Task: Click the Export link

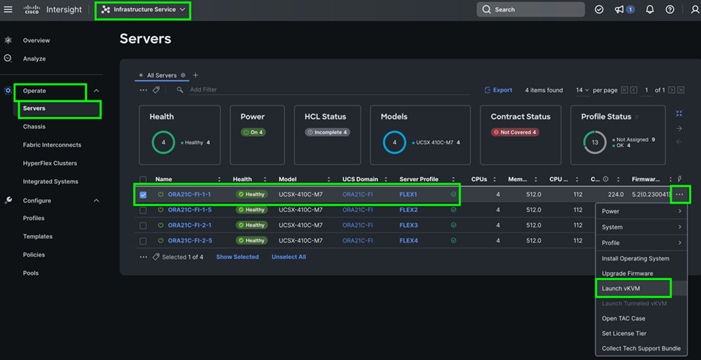Action: click(x=498, y=90)
